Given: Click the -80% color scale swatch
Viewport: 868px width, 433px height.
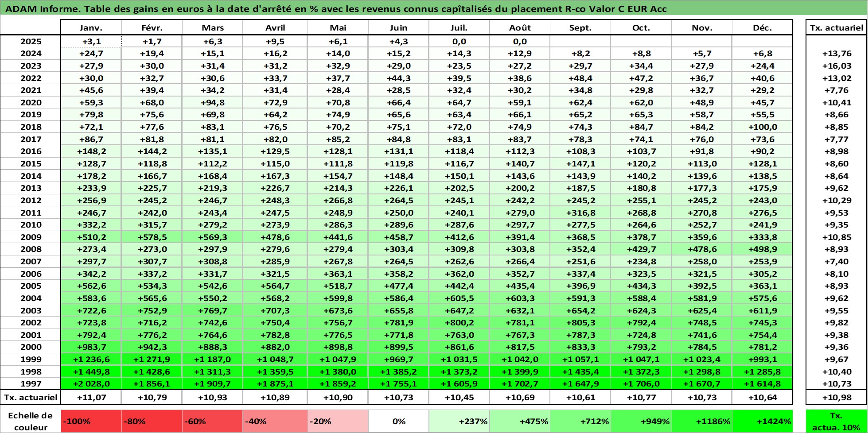Looking at the screenshot, I should click(152, 421).
